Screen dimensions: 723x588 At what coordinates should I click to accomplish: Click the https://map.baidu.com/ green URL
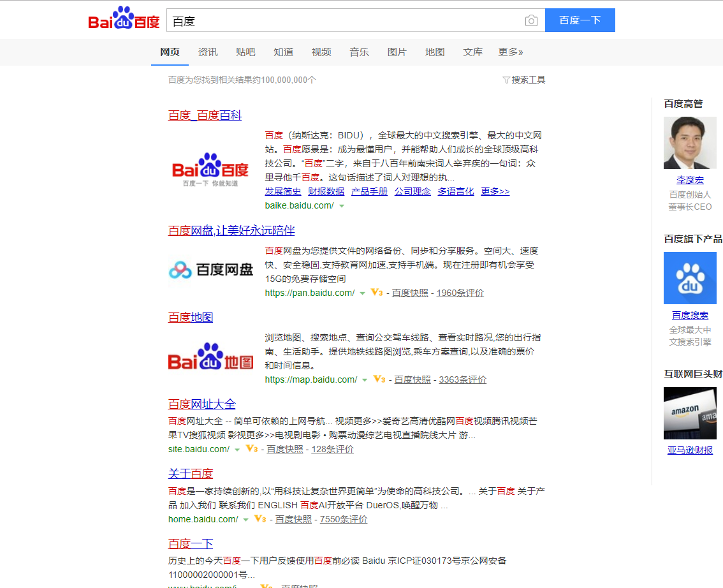click(310, 379)
